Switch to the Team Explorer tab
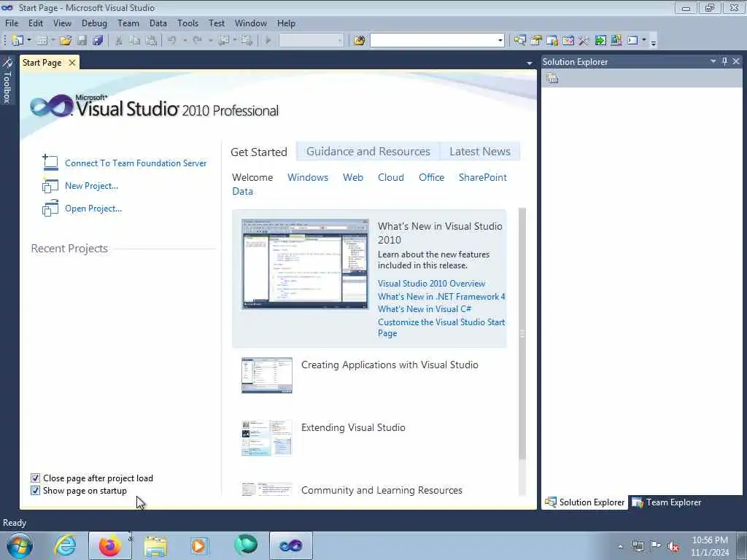The image size is (747, 560). (x=667, y=502)
